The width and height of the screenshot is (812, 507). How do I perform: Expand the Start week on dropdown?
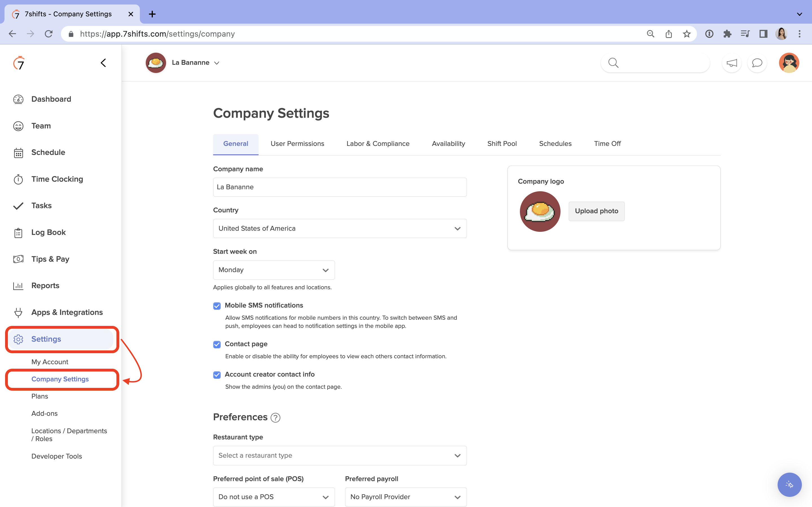[x=274, y=270]
